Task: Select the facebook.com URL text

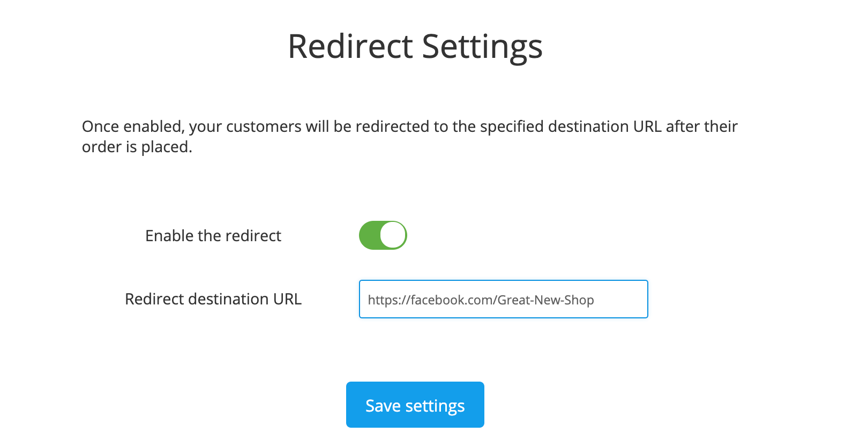Action: 481,300
